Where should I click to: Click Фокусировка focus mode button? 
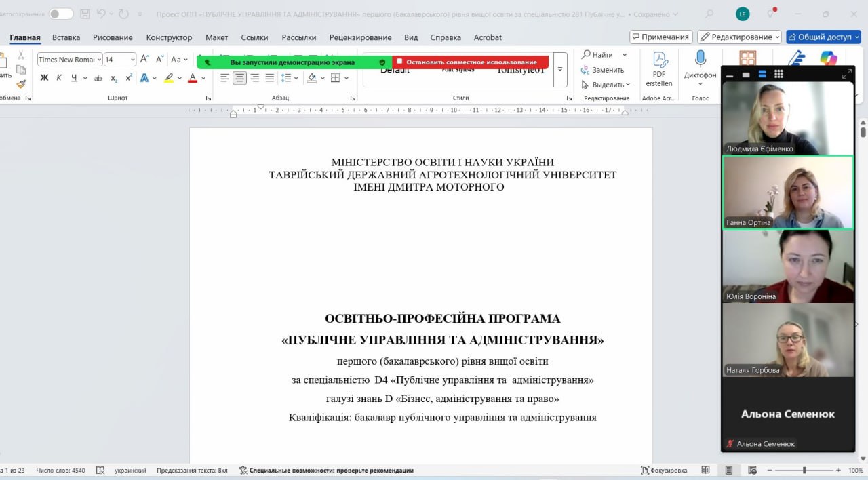point(664,470)
